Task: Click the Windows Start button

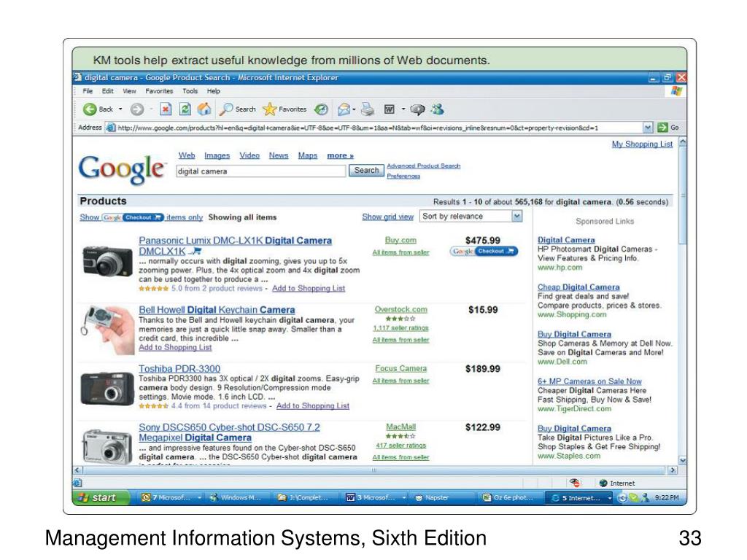Action: tap(101, 497)
